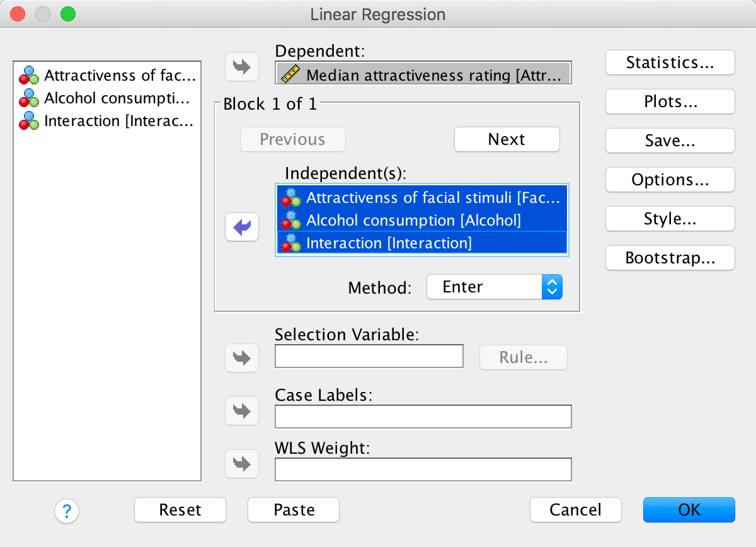
Task: Click the arrow beside Selection Variable field
Action: tap(242, 357)
